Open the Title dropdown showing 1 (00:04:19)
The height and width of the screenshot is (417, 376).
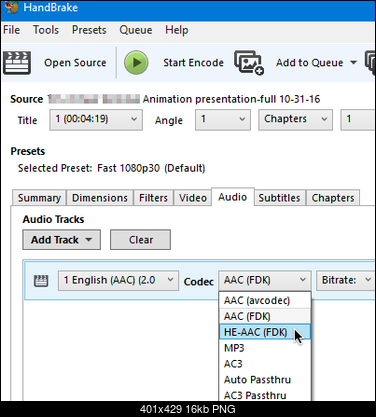(x=96, y=119)
